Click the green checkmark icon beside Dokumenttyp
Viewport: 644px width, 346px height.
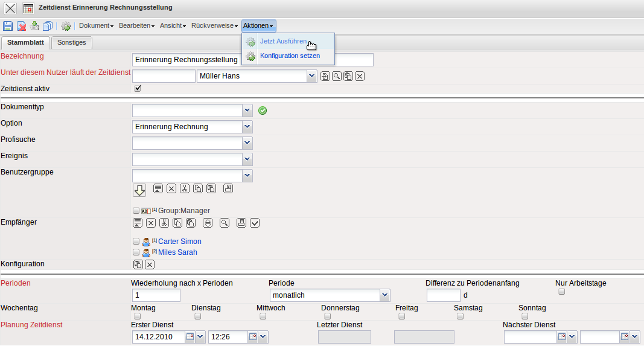[x=263, y=111]
